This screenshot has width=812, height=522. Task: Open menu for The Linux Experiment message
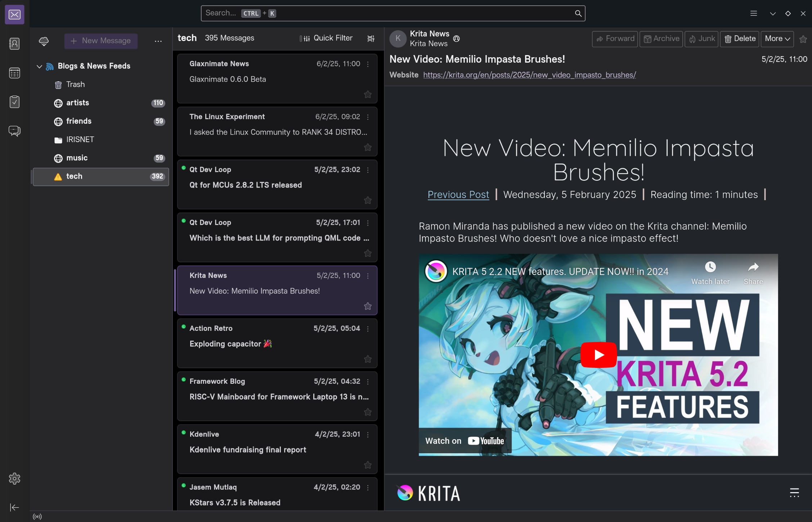pyautogui.click(x=368, y=117)
